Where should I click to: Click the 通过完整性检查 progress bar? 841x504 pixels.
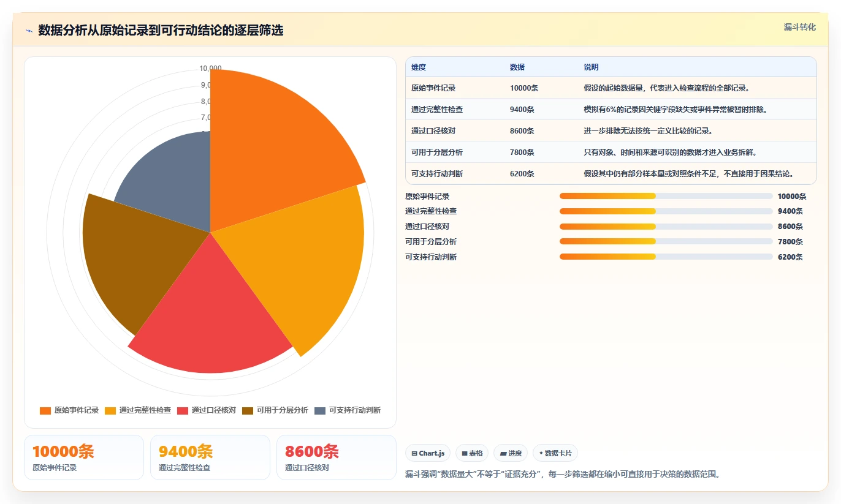coord(666,211)
